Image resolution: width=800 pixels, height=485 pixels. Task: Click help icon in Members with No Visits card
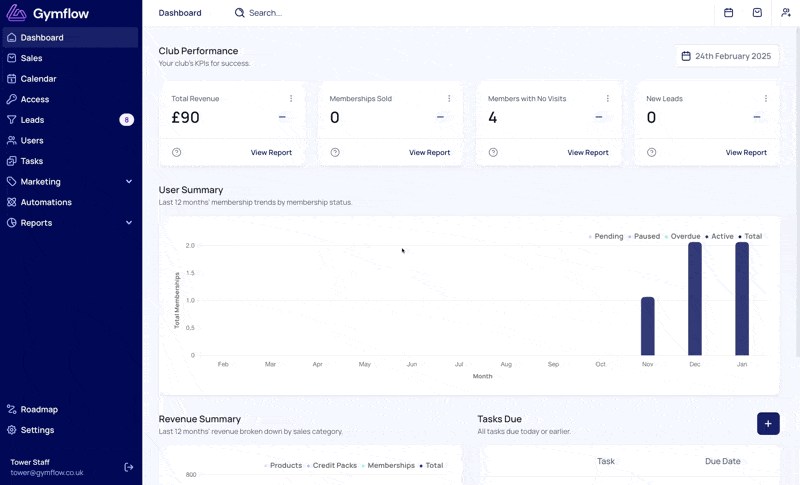493,153
